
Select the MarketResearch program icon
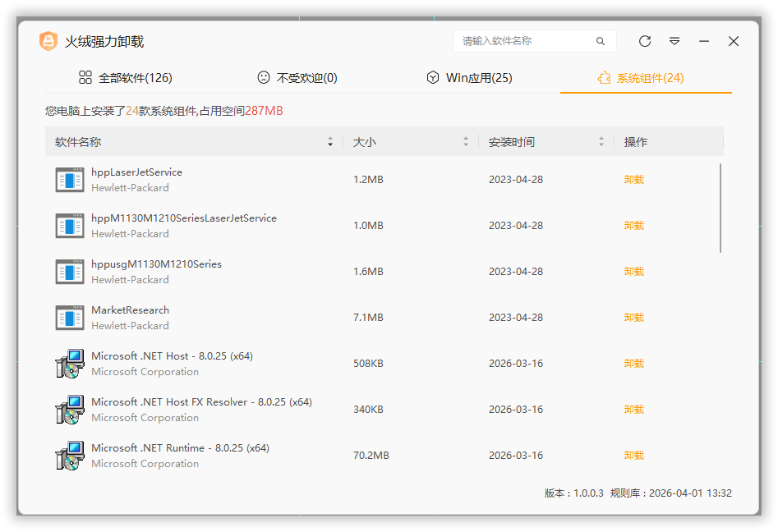(70, 318)
